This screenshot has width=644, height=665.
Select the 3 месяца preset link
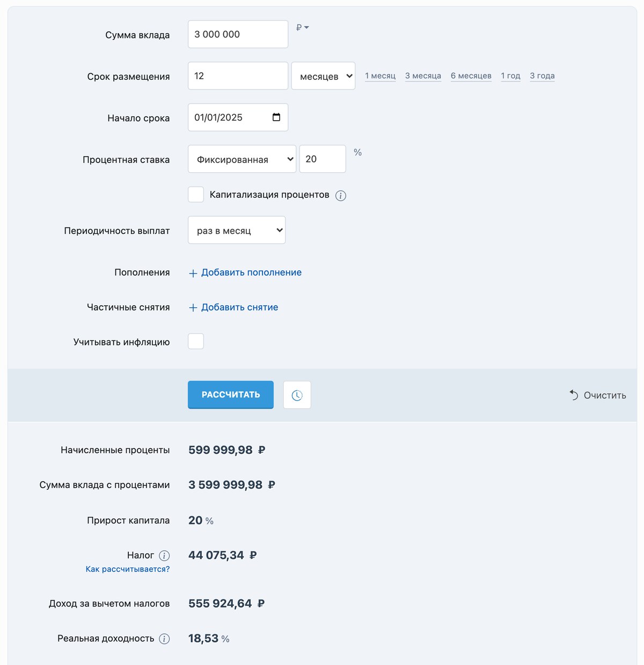click(423, 76)
